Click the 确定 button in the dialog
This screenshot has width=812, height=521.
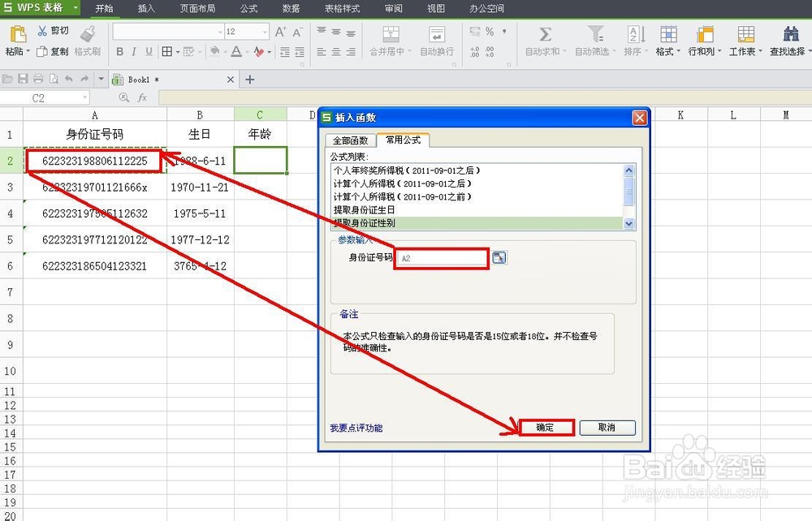click(x=546, y=428)
